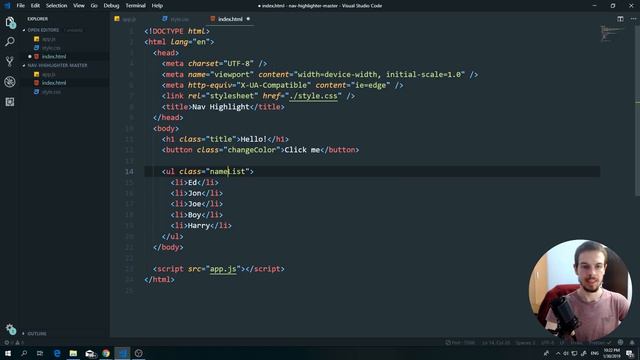Open the Search view in activity bar
Image resolution: width=640 pixels, height=360 pixels.
pyautogui.click(x=10, y=42)
